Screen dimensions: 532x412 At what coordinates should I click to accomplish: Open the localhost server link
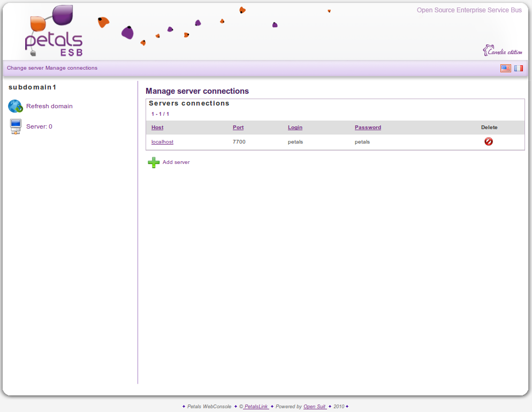coord(162,142)
